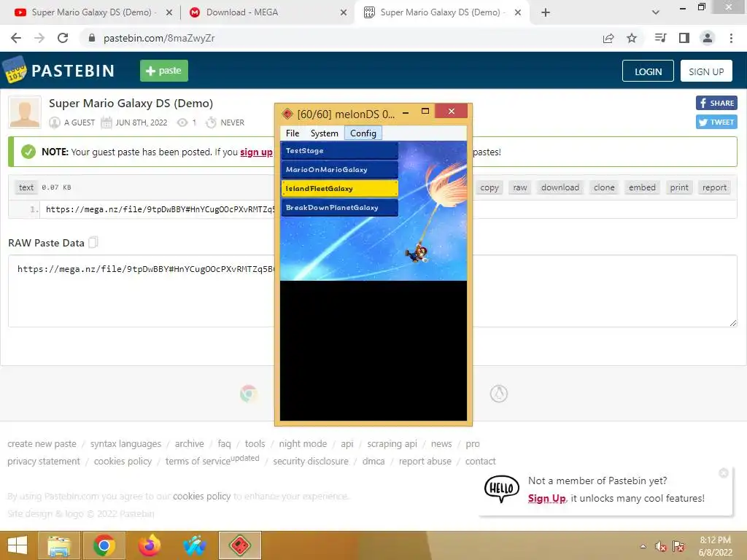This screenshot has width=747, height=560.
Task: Click the sign up link in the note
Action: click(256, 152)
